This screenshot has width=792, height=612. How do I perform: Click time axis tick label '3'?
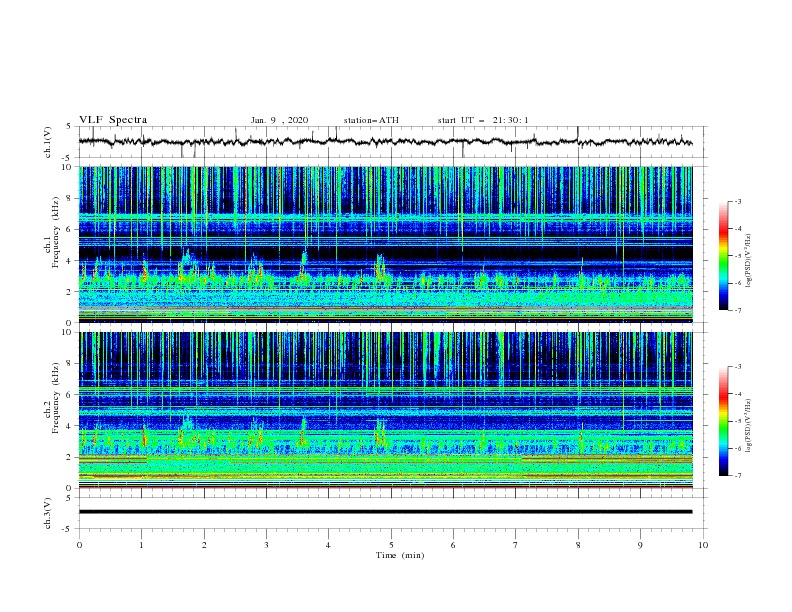[266, 545]
